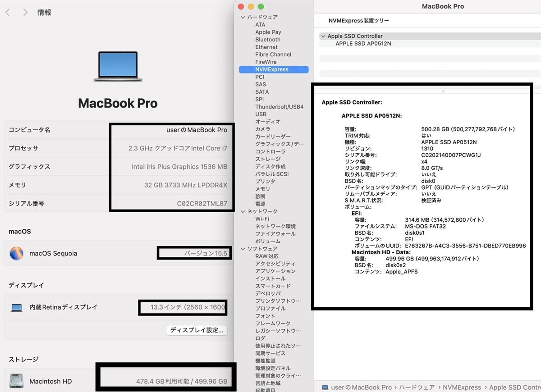Select APPLE SSD AP0512N in device tree

pyautogui.click(x=363, y=44)
